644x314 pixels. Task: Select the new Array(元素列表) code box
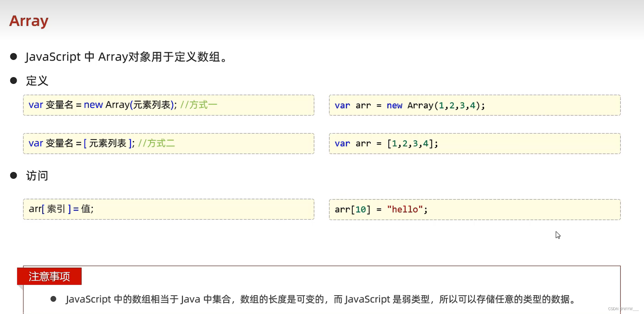click(x=168, y=105)
